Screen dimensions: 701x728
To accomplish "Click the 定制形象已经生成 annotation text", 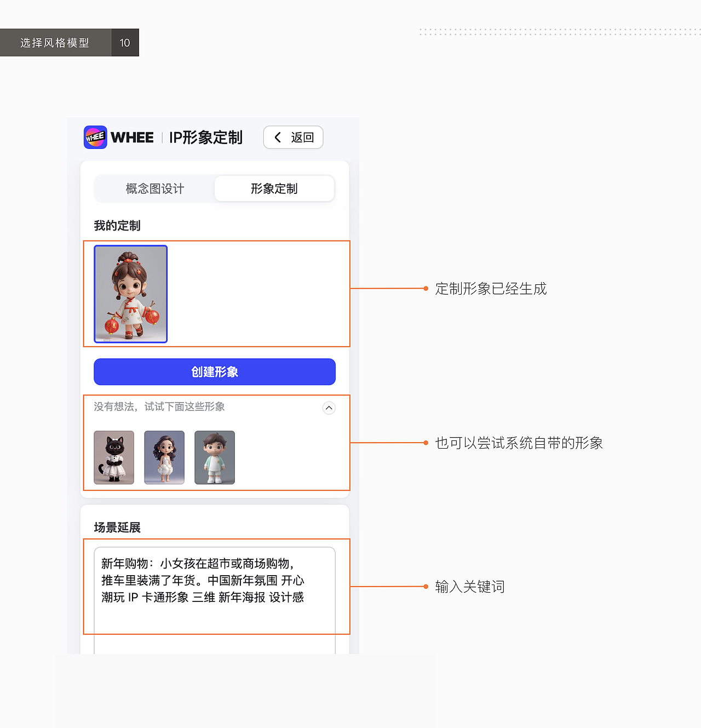I will point(491,289).
